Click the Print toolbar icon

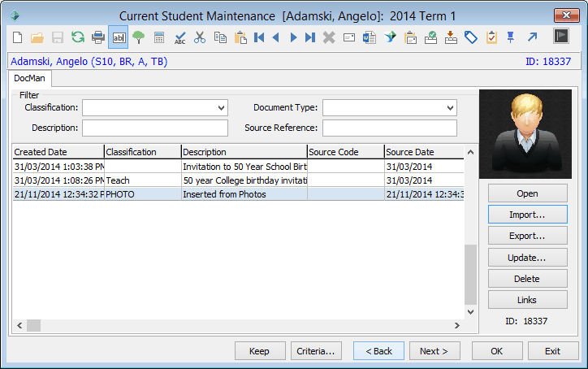[98, 37]
